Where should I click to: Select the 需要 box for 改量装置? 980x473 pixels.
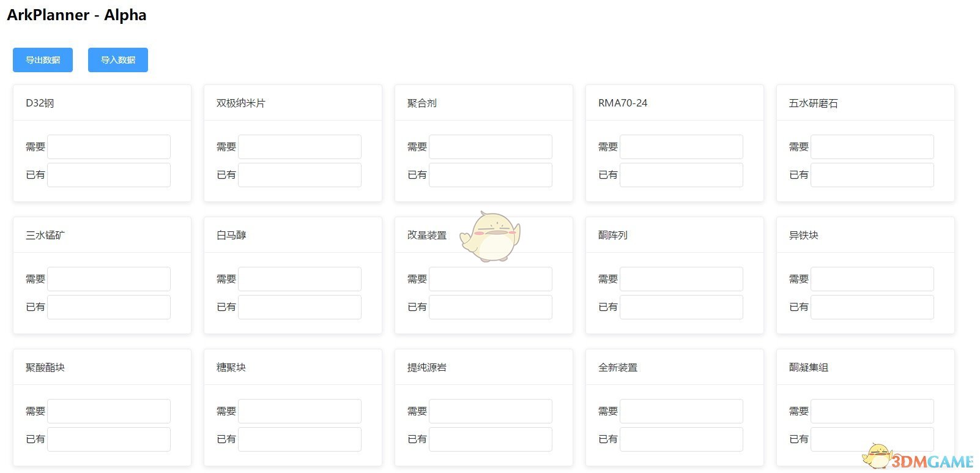pyautogui.click(x=491, y=279)
